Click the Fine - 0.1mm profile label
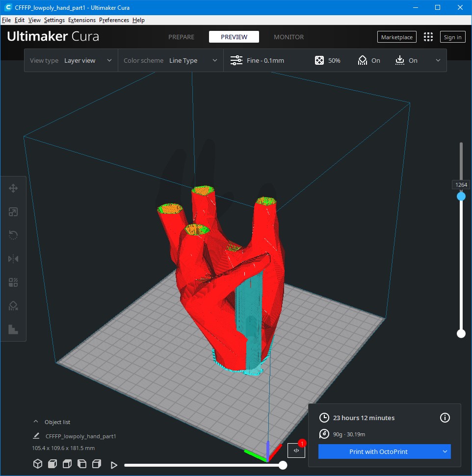 265,60
